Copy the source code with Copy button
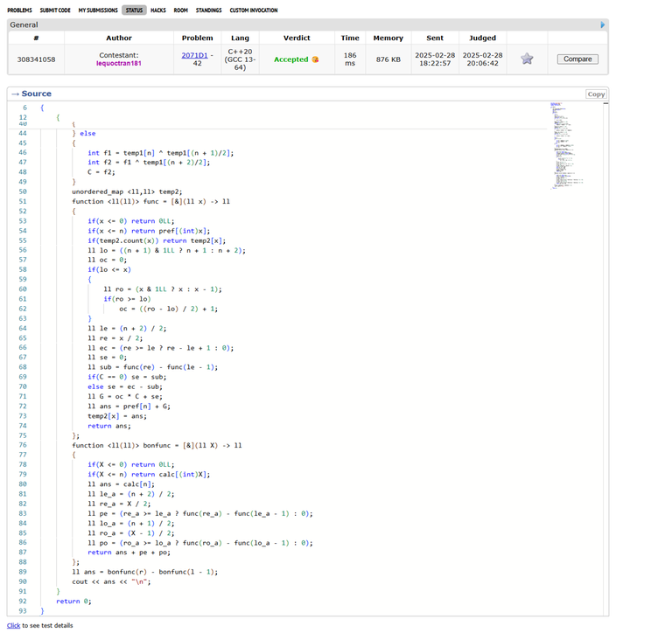This screenshot has width=672, height=640. [596, 94]
